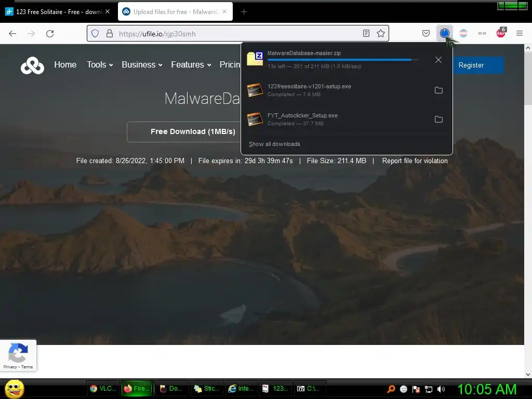Viewport: 532px width, 399px height.
Task: Open Internet Explorer taskbar item
Action: tap(241, 389)
